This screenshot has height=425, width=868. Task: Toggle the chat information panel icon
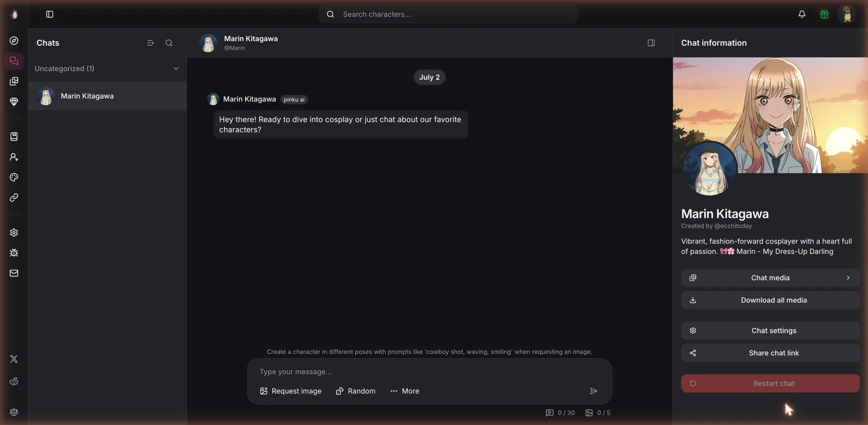click(x=651, y=43)
